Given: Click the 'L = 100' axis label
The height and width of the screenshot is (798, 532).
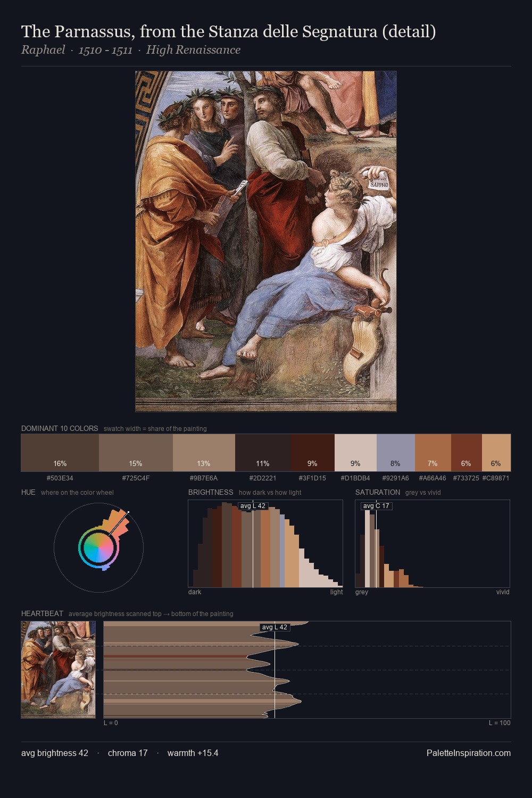Looking at the screenshot, I should tap(500, 723).
